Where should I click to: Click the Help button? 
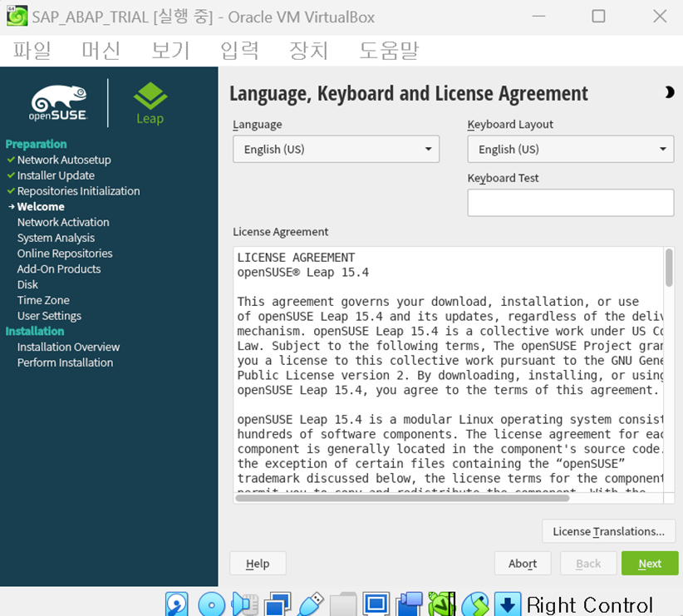[x=258, y=564]
